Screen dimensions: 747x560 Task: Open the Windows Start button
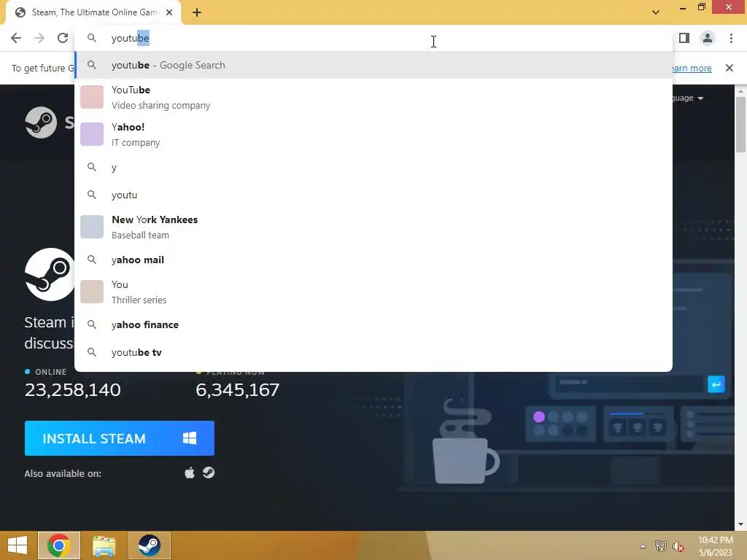[18, 545]
